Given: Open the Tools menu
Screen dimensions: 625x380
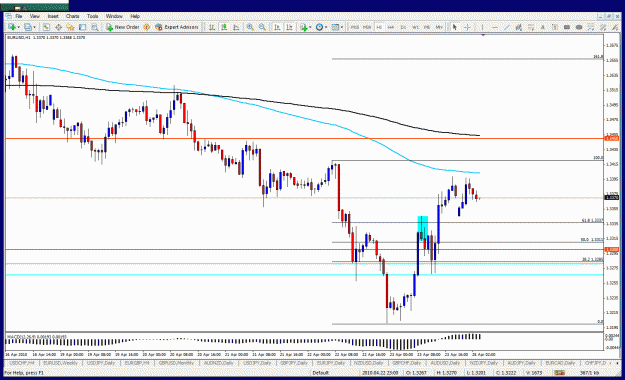Looking at the screenshot, I should pyautogui.click(x=92, y=16).
